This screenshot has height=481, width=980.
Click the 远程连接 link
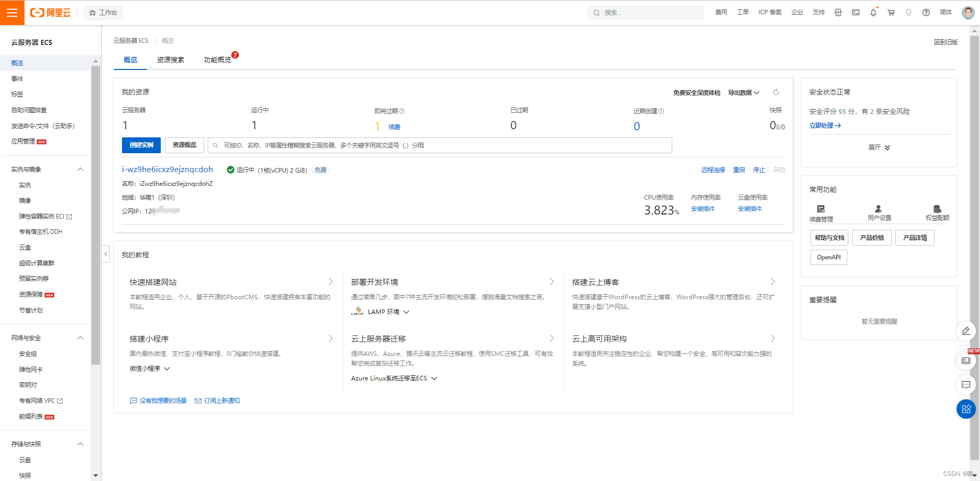pos(713,170)
